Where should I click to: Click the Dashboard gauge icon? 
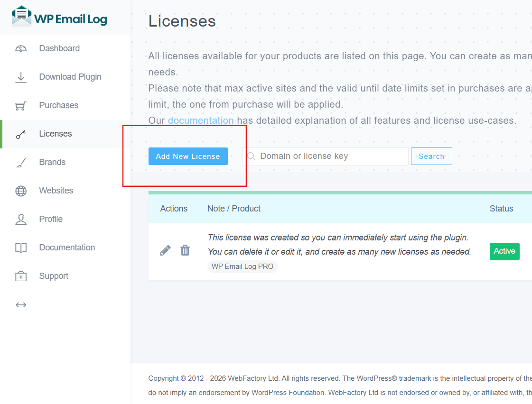coord(21,48)
